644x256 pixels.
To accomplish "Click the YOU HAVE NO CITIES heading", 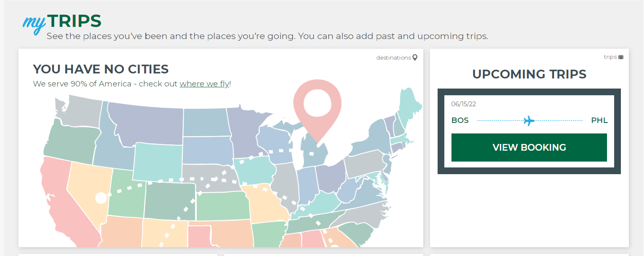I will pyautogui.click(x=101, y=69).
